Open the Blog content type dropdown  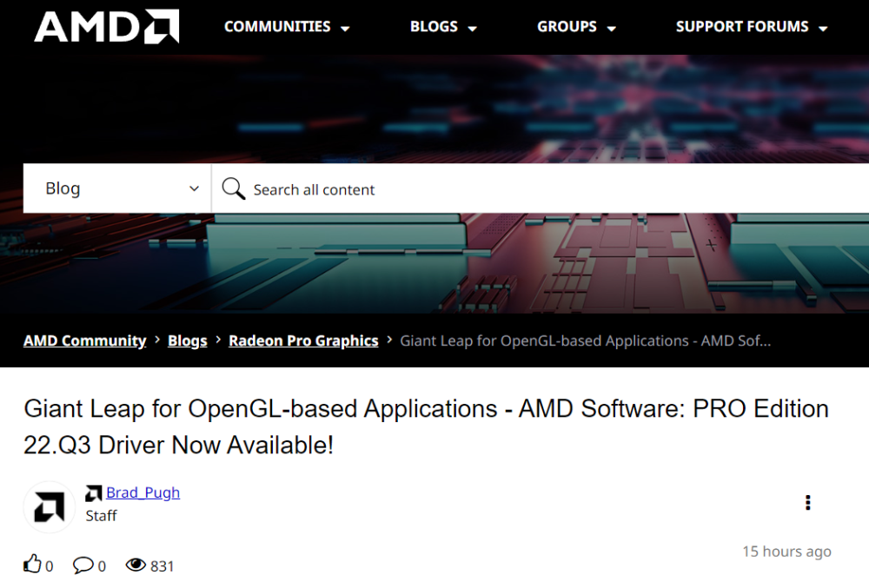click(117, 188)
